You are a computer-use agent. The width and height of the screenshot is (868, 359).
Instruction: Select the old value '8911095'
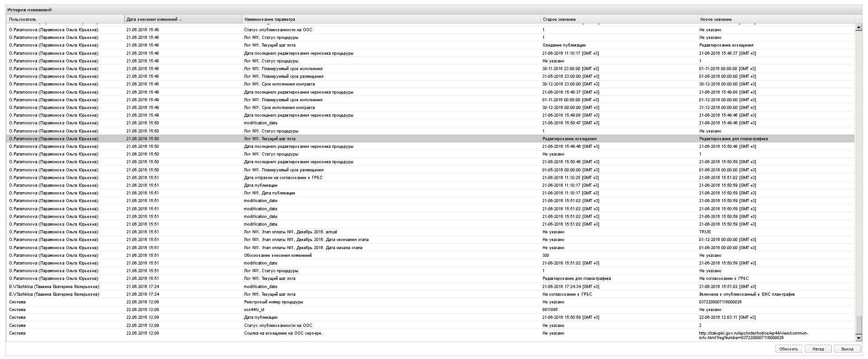[550, 310]
